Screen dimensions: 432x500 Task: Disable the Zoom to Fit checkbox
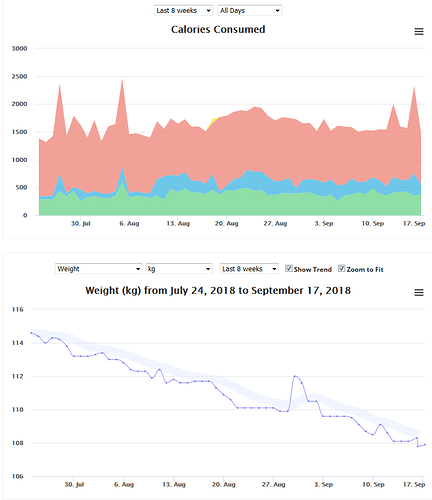[x=341, y=268]
